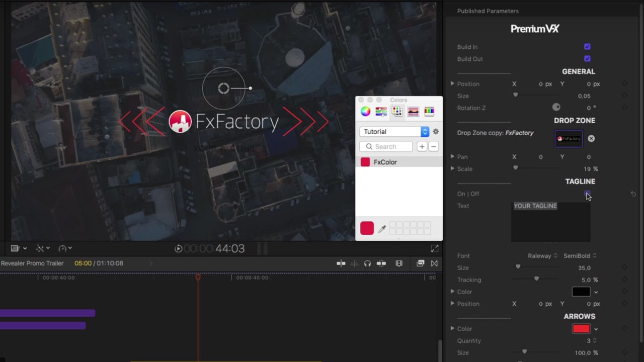Add keyframe for General Position
This screenshot has width=644, height=362.
tap(624, 84)
